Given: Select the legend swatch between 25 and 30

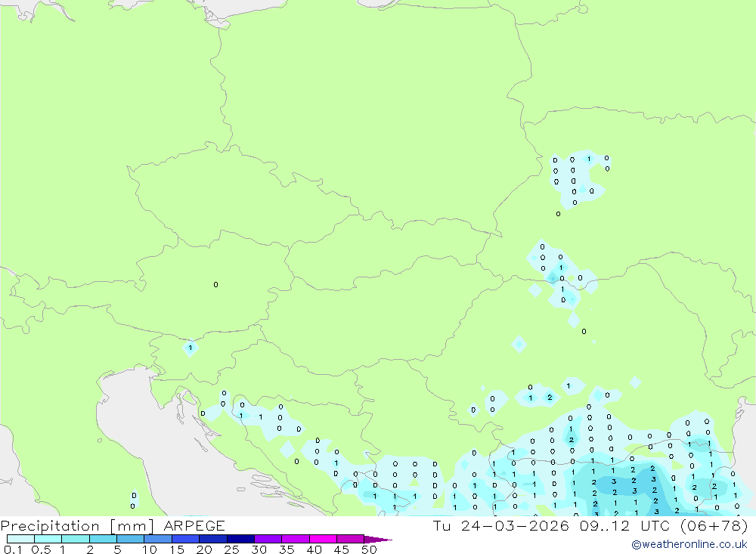Looking at the screenshot, I should pyautogui.click(x=240, y=539).
